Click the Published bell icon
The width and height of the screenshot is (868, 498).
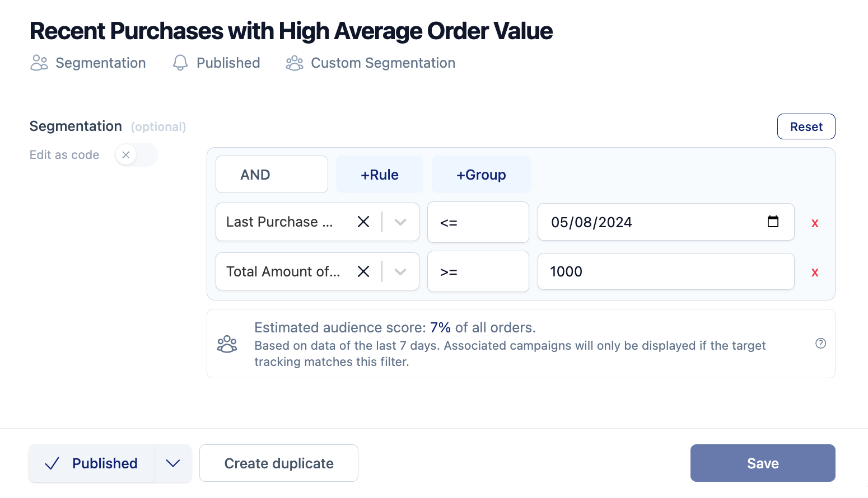click(x=180, y=63)
